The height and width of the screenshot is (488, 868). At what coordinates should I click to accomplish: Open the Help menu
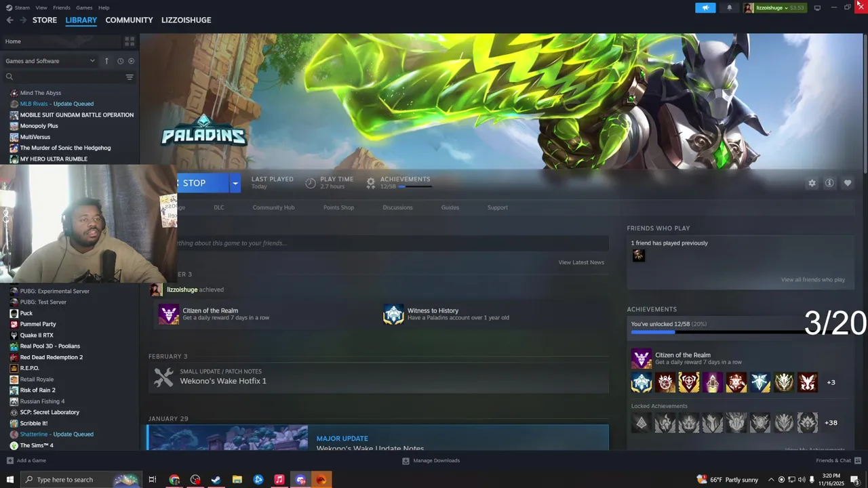pyautogui.click(x=104, y=7)
